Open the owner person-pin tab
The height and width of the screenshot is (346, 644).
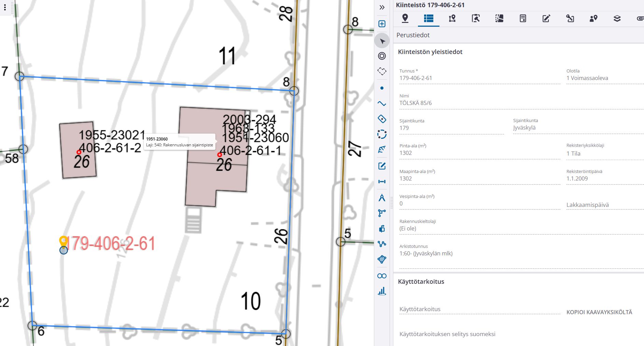[x=593, y=18]
